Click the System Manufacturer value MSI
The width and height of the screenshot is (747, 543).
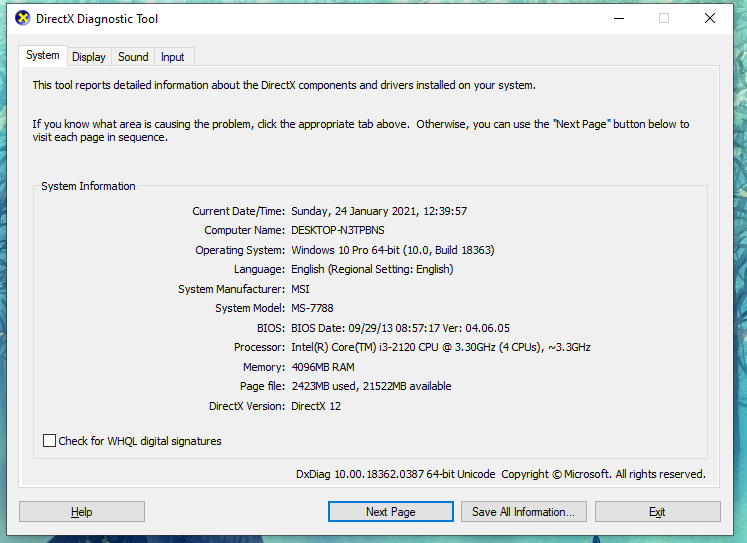point(300,289)
